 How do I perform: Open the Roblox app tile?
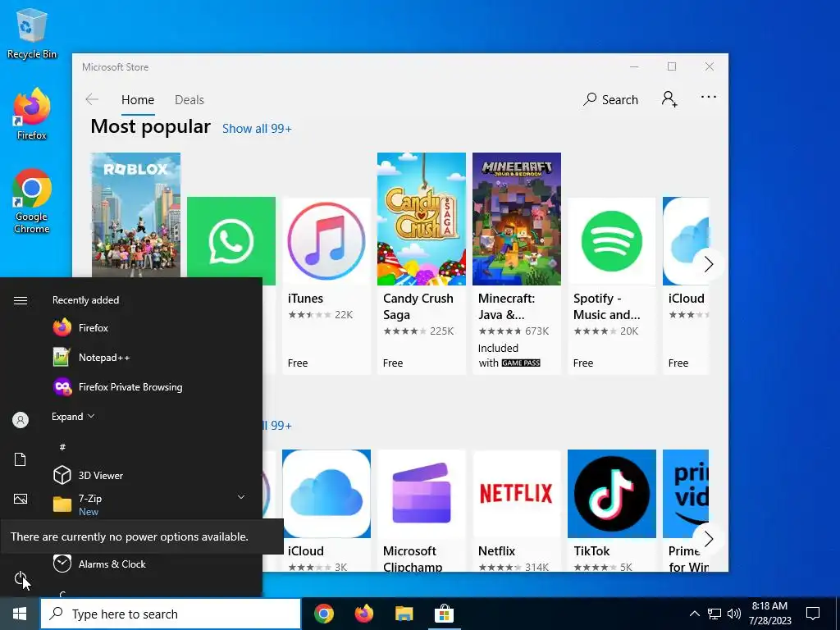click(x=135, y=215)
